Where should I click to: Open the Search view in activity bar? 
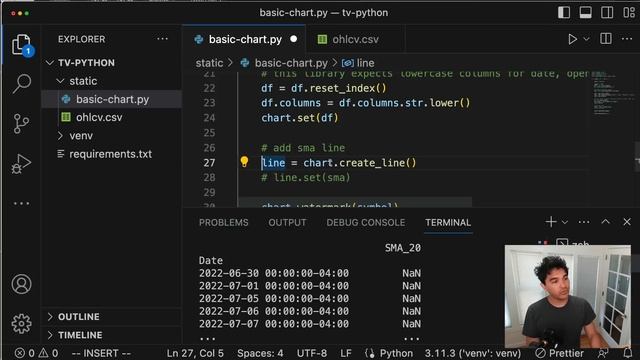21,84
